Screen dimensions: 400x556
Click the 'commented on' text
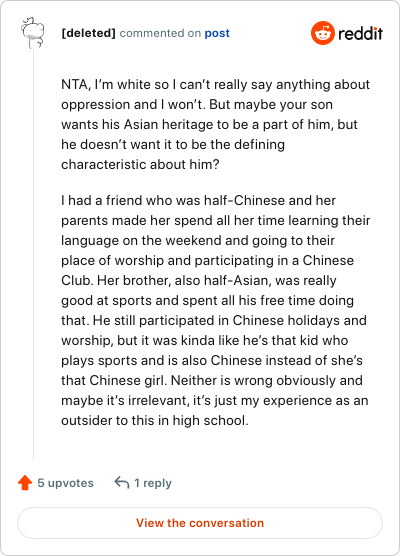coord(160,33)
